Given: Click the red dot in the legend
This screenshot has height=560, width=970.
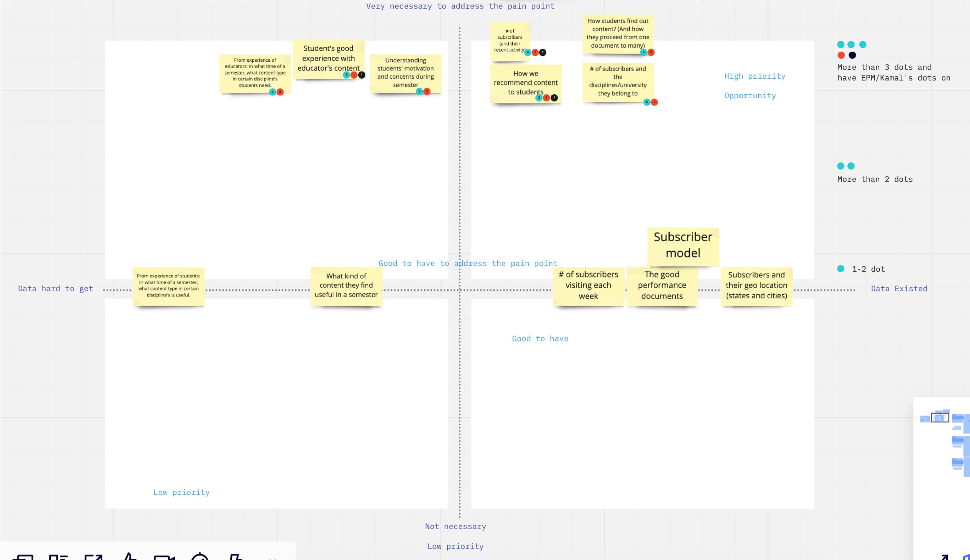Looking at the screenshot, I should (841, 56).
